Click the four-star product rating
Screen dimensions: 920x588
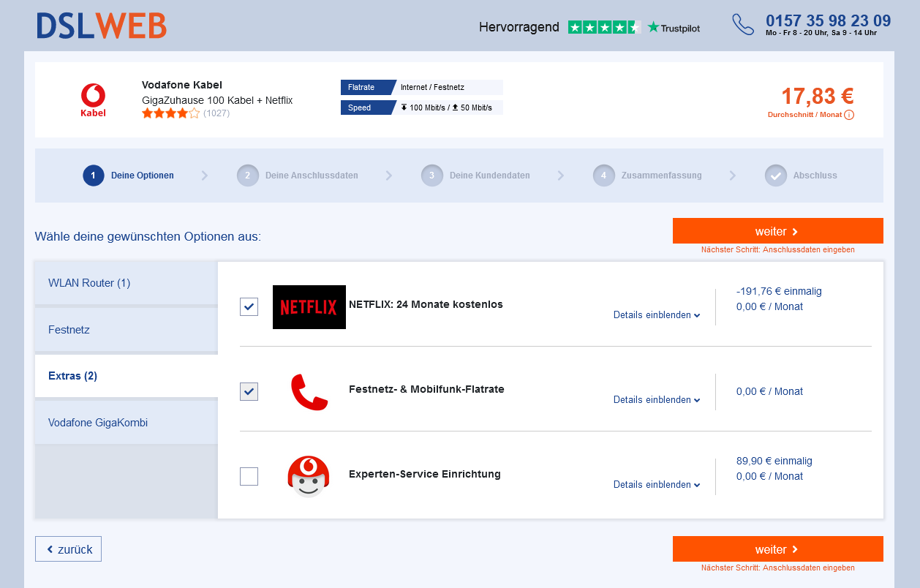click(170, 113)
